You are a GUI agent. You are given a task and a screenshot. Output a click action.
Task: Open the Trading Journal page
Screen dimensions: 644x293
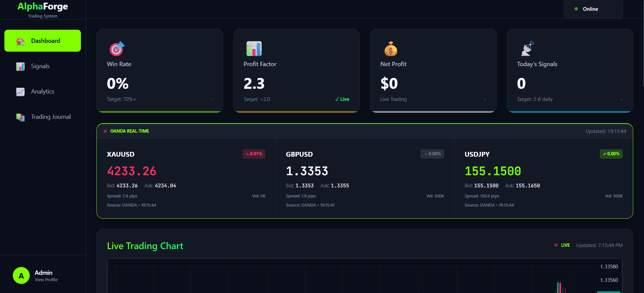pos(42,117)
